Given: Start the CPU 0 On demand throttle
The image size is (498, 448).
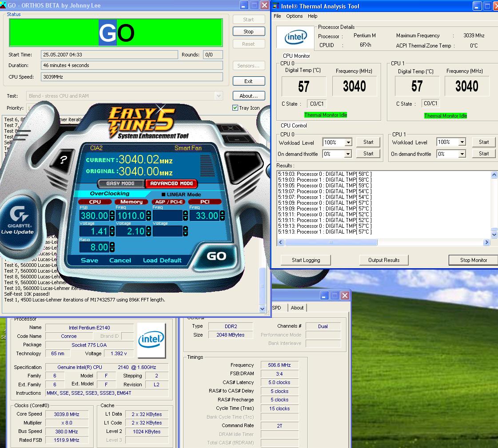Looking at the screenshot, I should (x=368, y=154).
